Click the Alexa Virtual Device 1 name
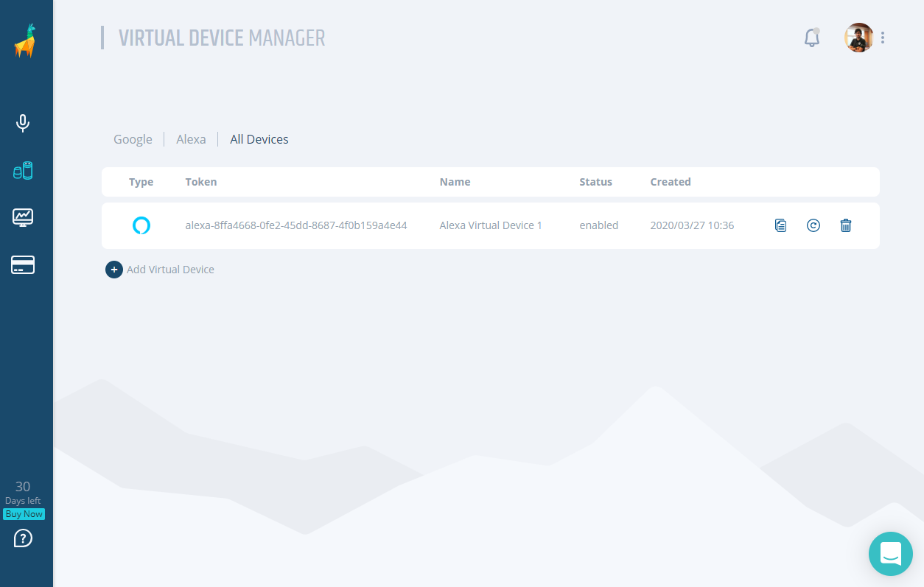 (491, 225)
